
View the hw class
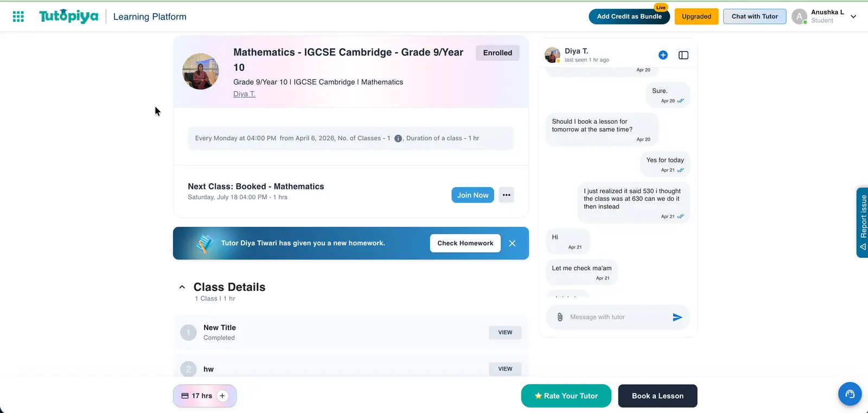[505, 369]
